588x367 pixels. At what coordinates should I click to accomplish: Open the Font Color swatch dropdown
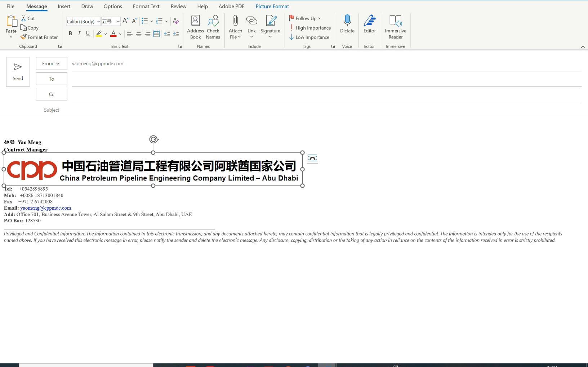[120, 33]
